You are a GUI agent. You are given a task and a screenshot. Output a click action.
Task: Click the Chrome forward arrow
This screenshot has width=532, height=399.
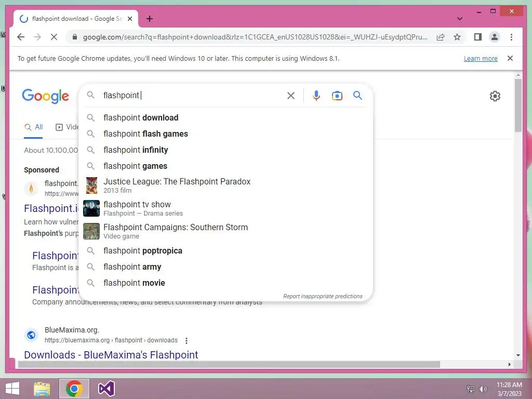(37, 37)
